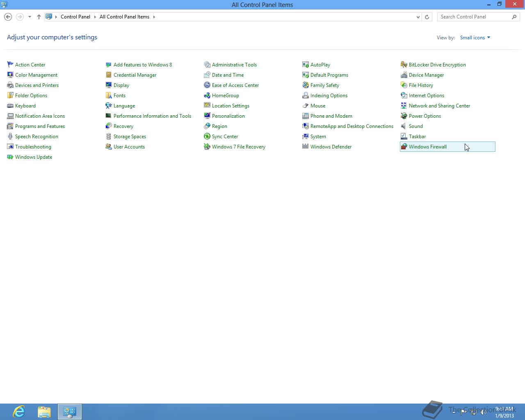Open the Action Center flag icon

coord(10,64)
